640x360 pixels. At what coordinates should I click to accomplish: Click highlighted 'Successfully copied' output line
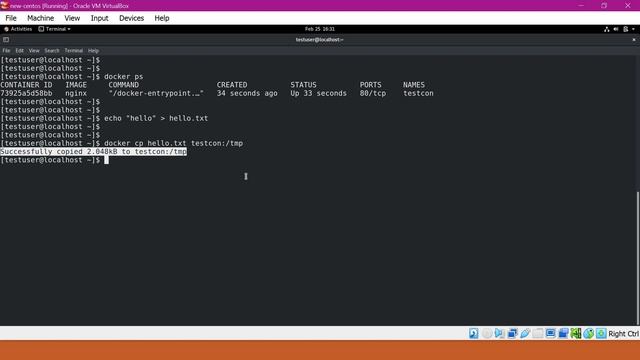pos(93,151)
